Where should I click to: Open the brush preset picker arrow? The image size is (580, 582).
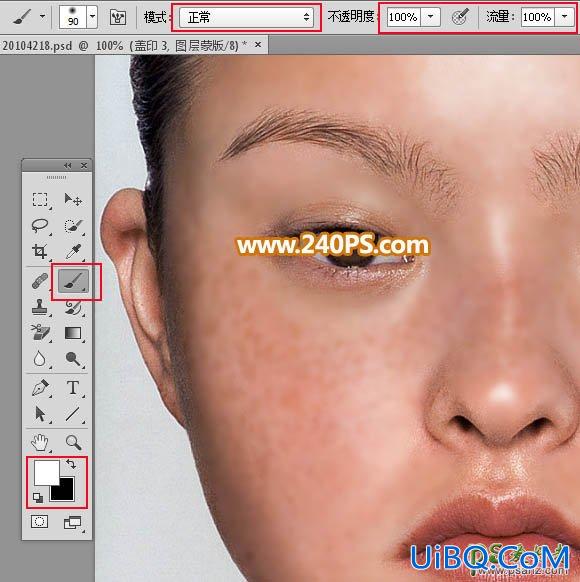[x=92, y=17]
